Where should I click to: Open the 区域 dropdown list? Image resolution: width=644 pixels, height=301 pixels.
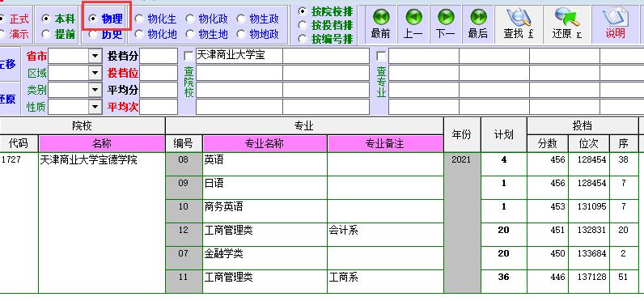95,73
